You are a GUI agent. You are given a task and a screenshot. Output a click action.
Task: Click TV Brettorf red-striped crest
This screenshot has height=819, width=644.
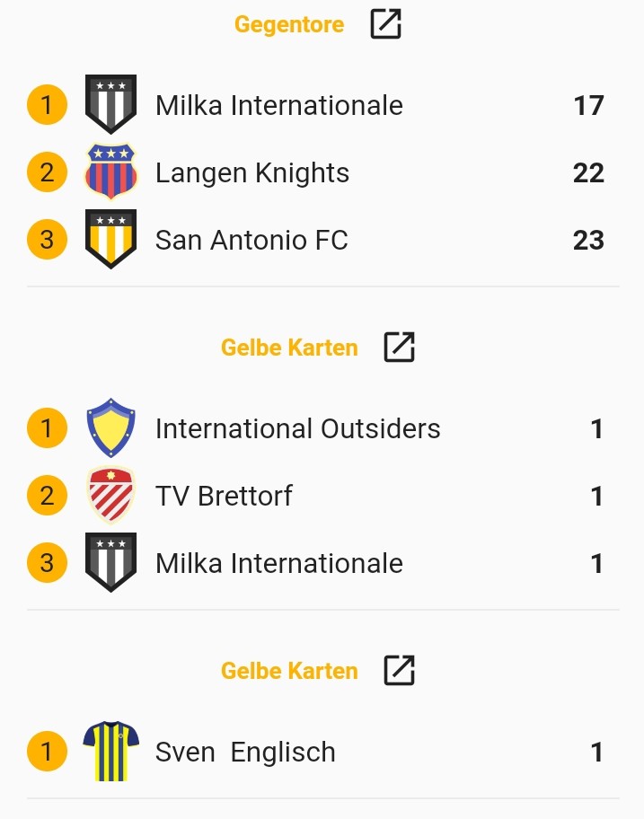[x=110, y=496]
